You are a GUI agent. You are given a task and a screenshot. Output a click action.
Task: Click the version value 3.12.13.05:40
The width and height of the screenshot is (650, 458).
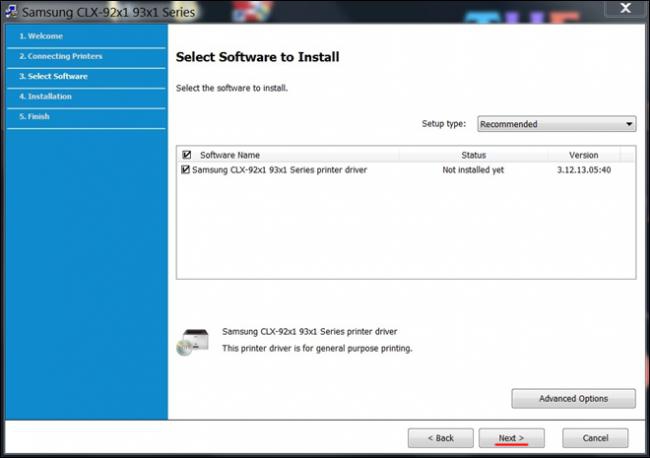[584, 170]
